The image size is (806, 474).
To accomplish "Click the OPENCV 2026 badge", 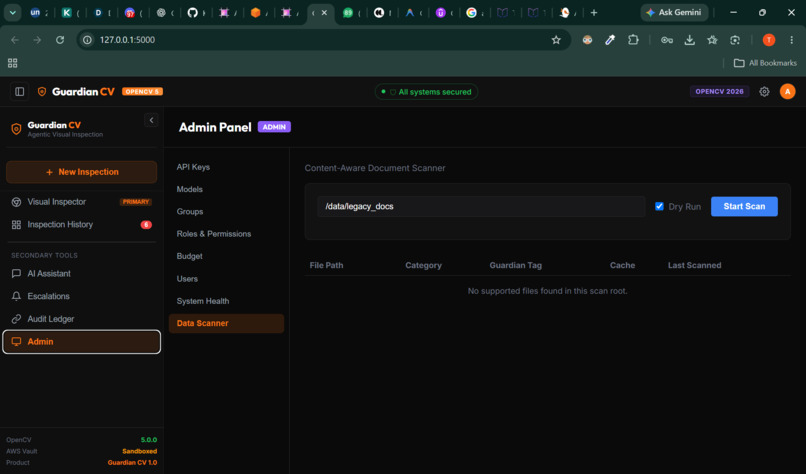I will point(719,92).
